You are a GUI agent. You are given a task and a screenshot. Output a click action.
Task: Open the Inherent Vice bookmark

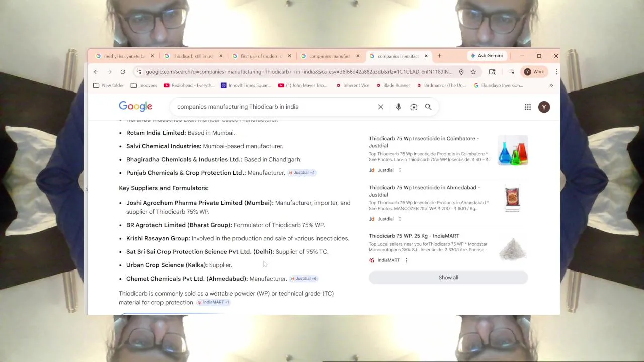[x=353, y=85]
